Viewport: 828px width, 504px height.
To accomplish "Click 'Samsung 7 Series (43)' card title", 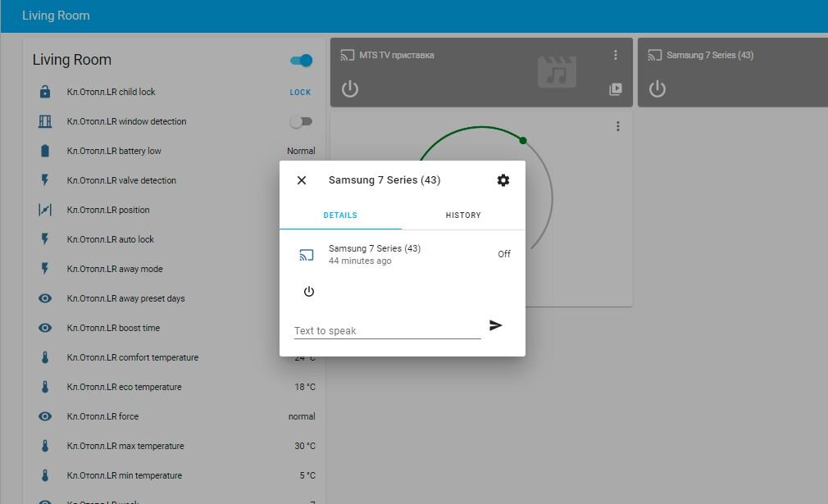I will (710, 56).
